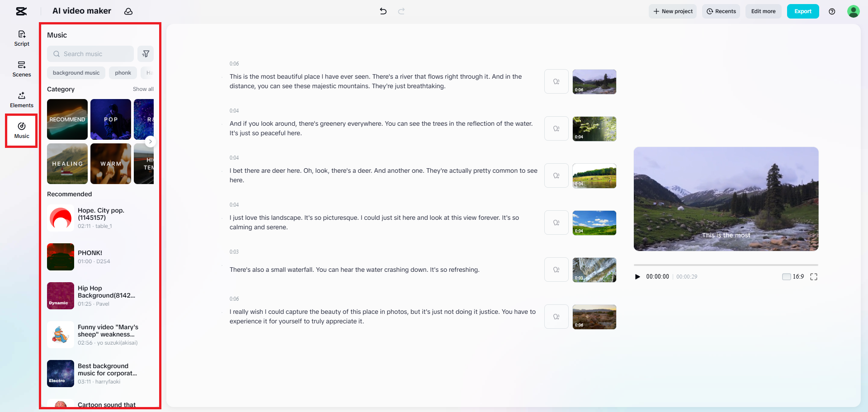Viewport: 868px width, 412px height.
Task: Open the 16:9 aspect ratio selector
Action: (793, 277)
